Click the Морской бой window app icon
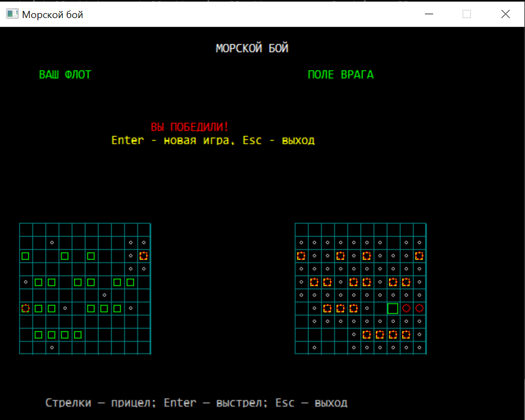This screenshot has height=420, width=525. coord(12,14)
